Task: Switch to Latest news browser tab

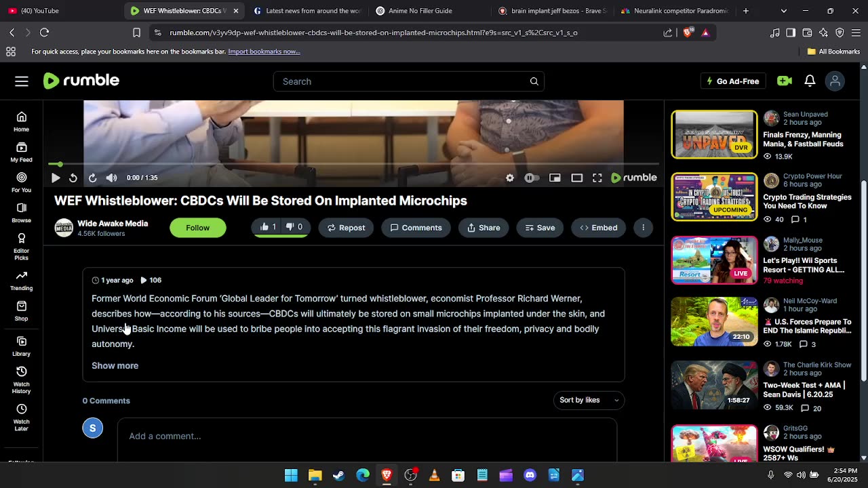Action: [307, 11]
